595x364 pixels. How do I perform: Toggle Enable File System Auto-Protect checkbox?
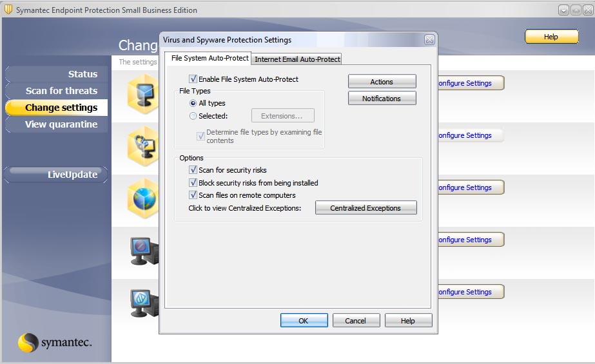pos(193,79)
